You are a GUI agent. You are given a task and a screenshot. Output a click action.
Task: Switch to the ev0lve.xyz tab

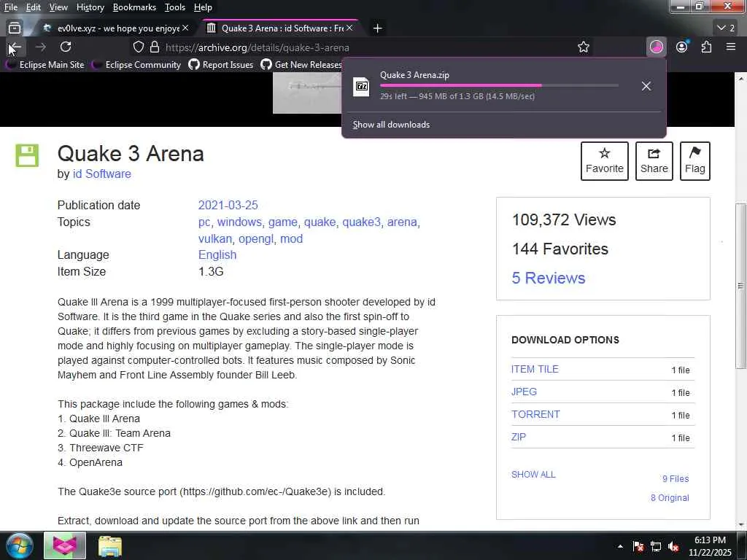pyautogui.click(x=117, y=28)
